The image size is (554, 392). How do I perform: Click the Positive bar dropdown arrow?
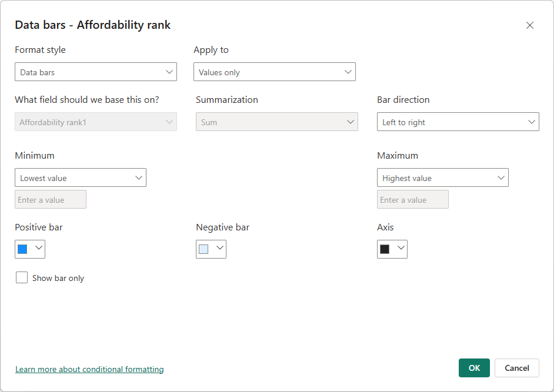[38, 249]
